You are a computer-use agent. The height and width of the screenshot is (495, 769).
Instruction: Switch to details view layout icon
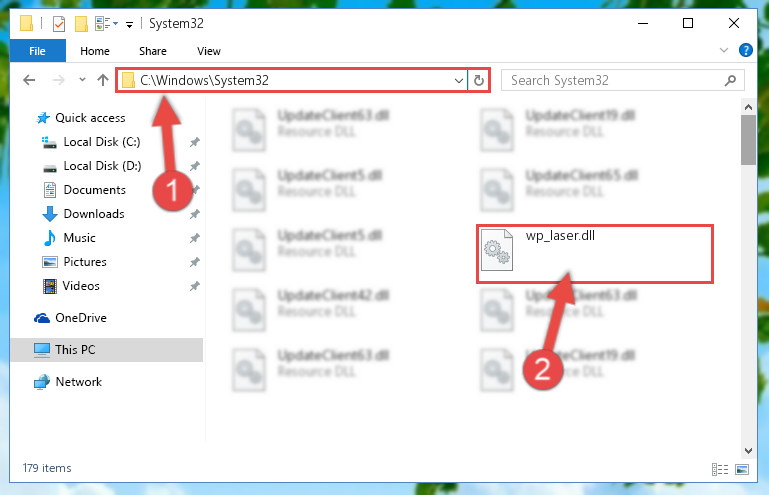coord(719,469)
